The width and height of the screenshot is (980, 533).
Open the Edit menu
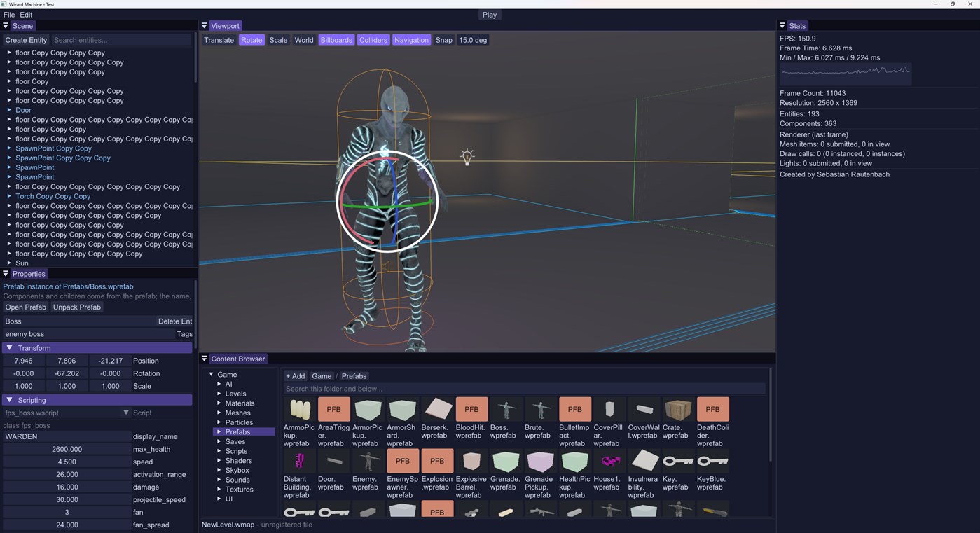pos(26,15)
